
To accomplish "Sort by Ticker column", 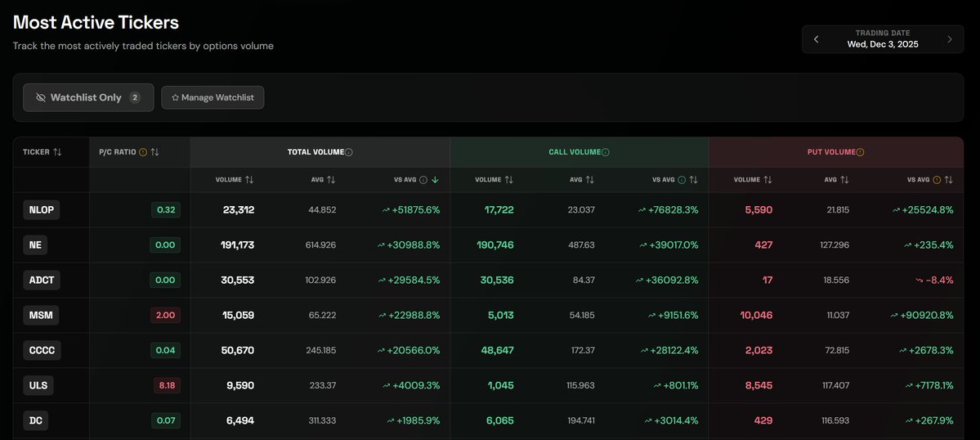I will click(57, 152).
